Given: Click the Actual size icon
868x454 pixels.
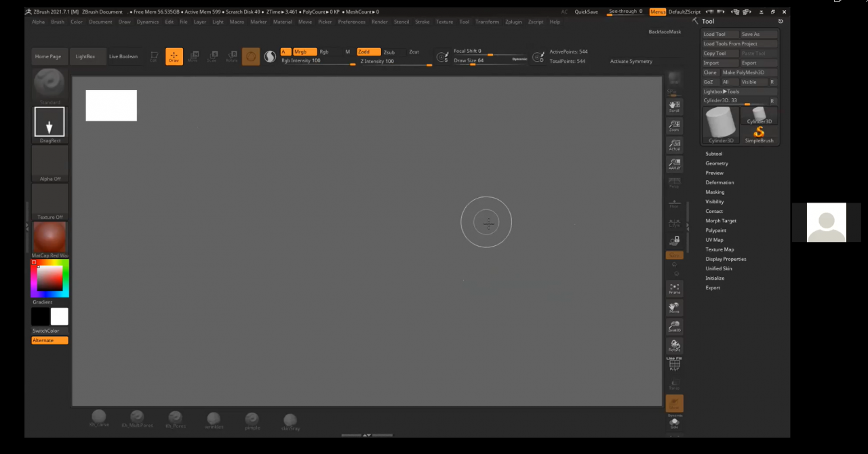Looking at the screenshot, I should (674, 144).
